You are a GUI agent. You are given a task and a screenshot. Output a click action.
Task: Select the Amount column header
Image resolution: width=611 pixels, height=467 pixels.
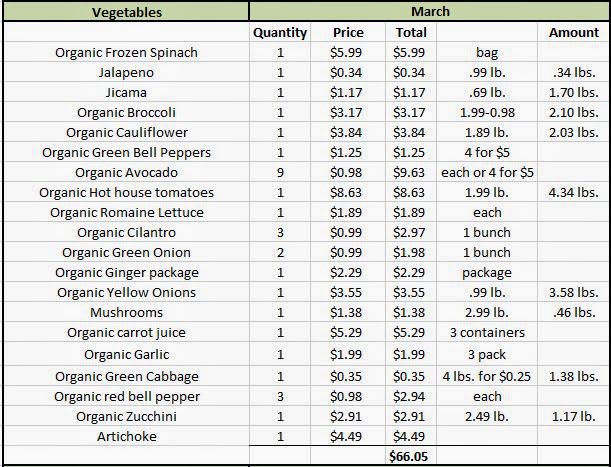(574, 33)
